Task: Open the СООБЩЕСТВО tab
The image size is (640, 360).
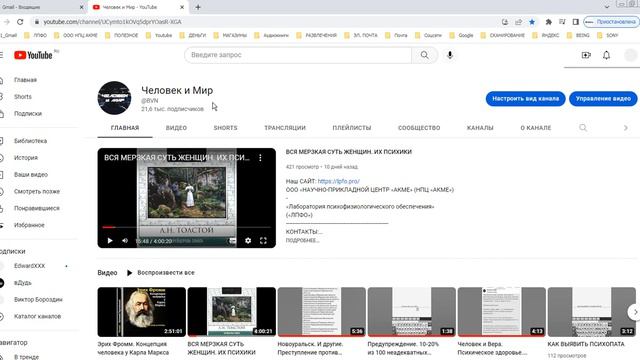Action: [x=419, y=128]
